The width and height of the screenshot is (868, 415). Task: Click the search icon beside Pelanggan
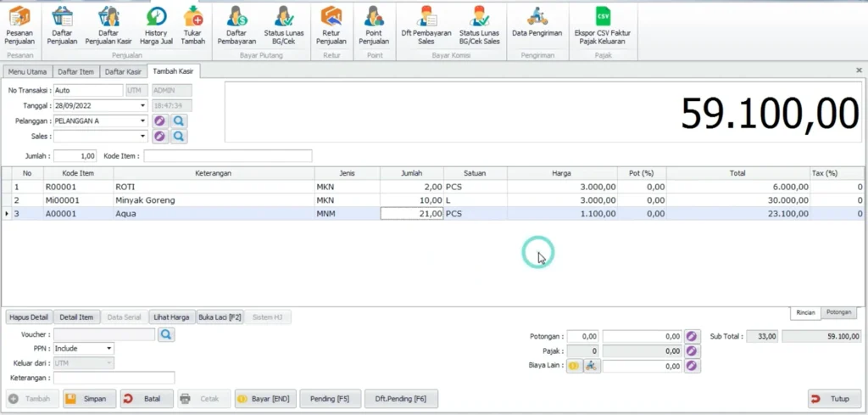click(179, 121)
